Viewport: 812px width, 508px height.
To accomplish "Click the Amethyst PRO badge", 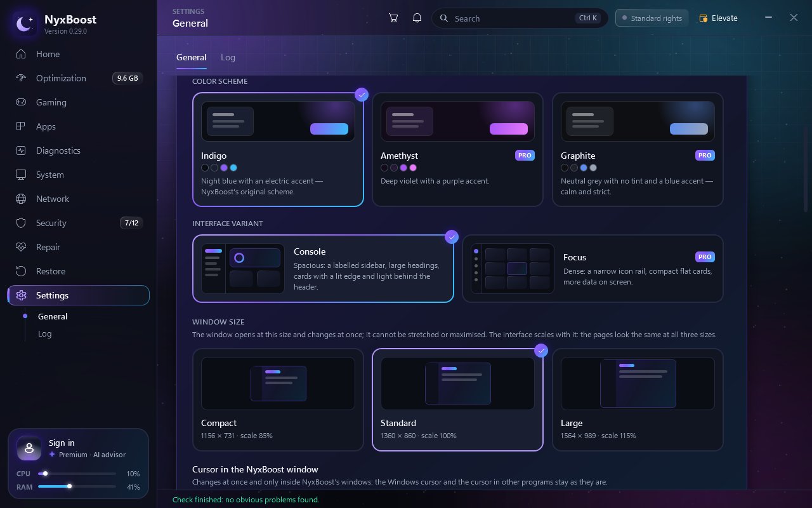I will (x=525, y=155).
